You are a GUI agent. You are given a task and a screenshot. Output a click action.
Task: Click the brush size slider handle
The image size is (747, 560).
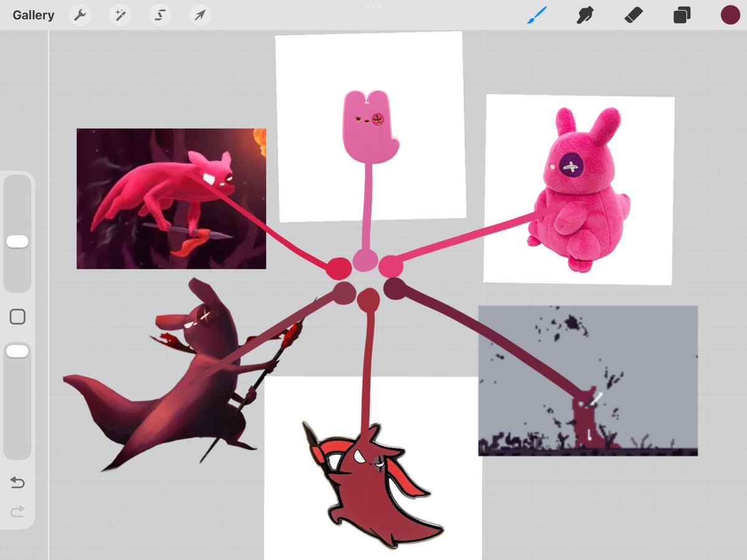point(17,241)
